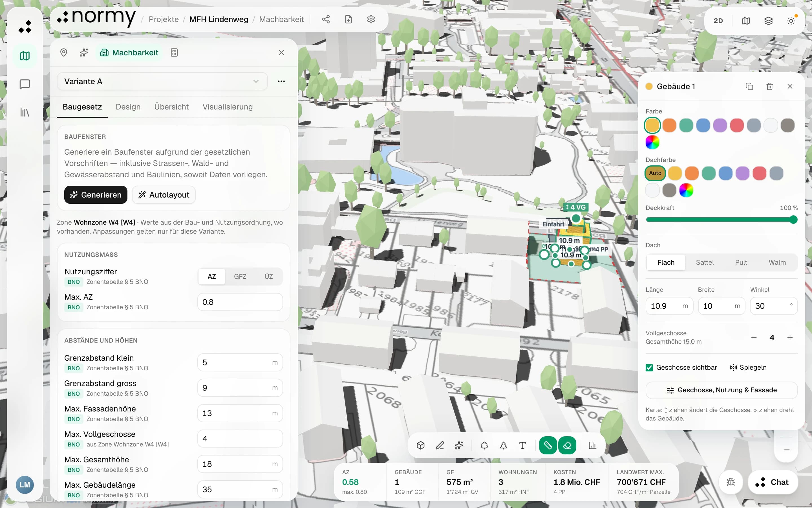Click the share project icon
The height and width of the screenshot is (508, 812).
326,19
